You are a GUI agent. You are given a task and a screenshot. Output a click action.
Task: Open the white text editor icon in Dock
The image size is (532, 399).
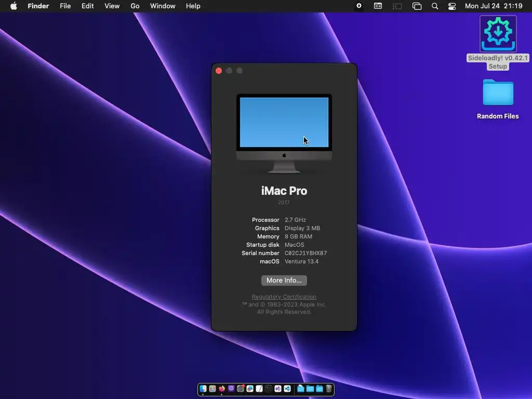pos(259,389)
